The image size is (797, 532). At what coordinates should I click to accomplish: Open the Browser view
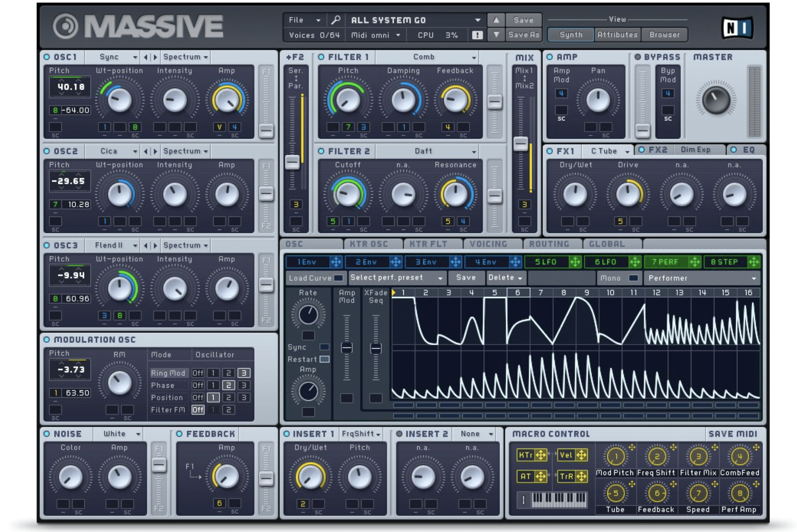(x=664, y=35)
